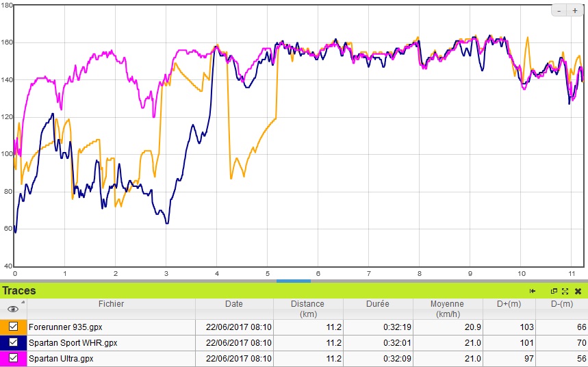588x367 pixels.
Task: Click the blue panel resize handle below chart
Action: click(293, 281)
